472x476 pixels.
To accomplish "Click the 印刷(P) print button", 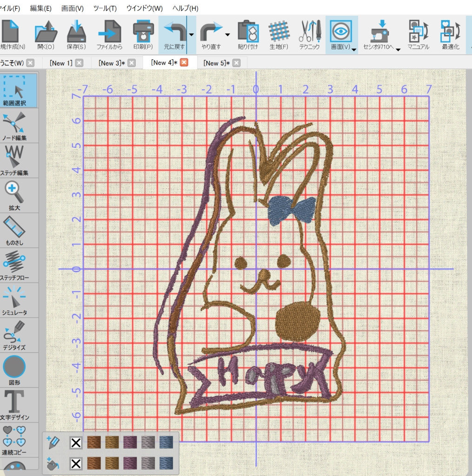I will pyautogui.click(x=143, y=35).
